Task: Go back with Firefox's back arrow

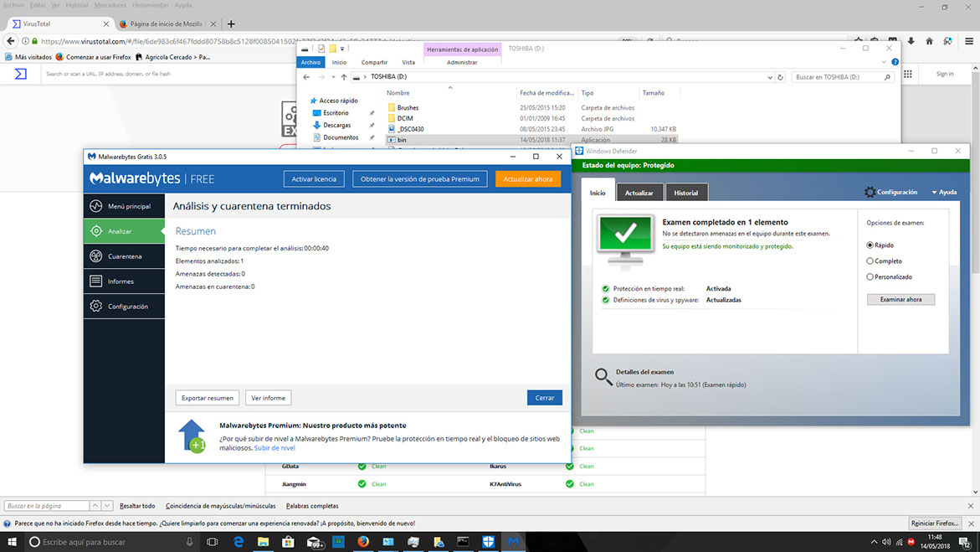Action: tap(11, 41)
